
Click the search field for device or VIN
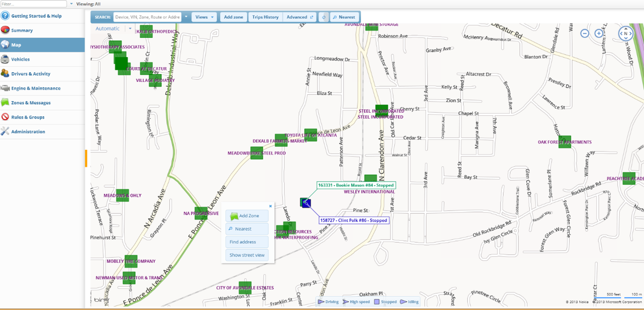(x=147, y=17)
